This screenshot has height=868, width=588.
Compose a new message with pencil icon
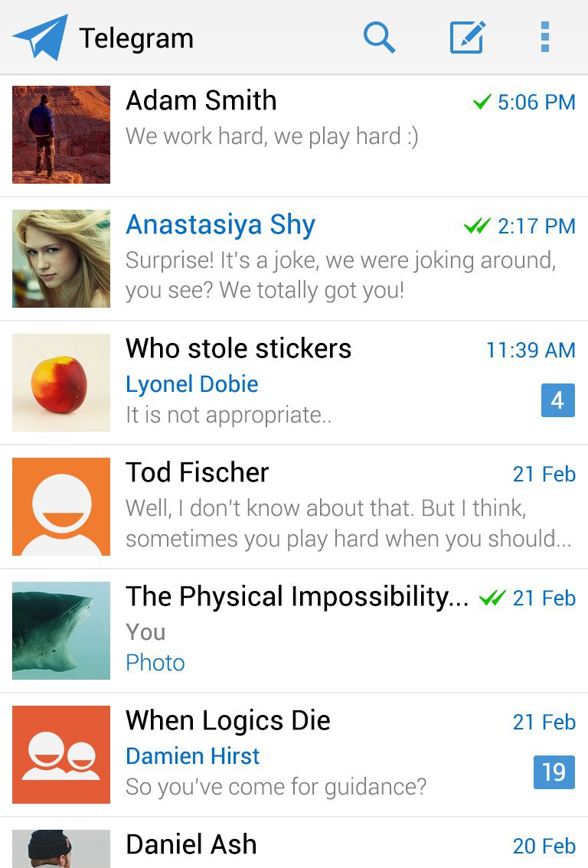[x=467, y=37]
